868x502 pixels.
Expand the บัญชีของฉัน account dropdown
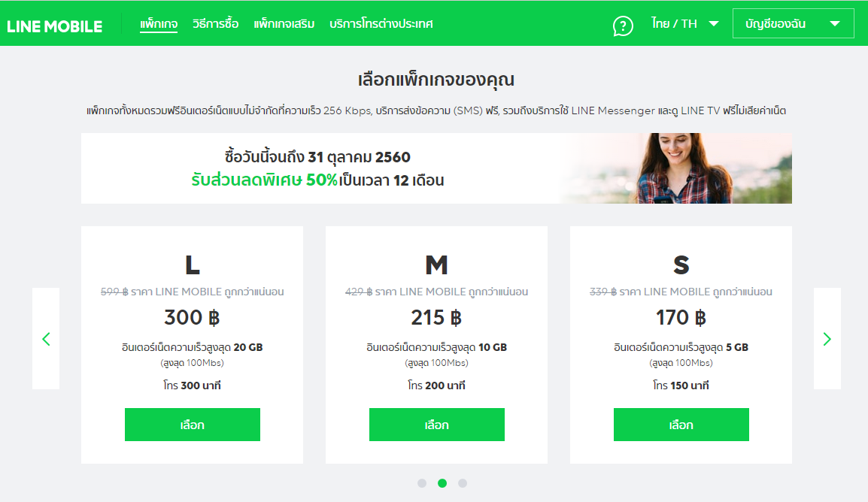click(793, 23)
